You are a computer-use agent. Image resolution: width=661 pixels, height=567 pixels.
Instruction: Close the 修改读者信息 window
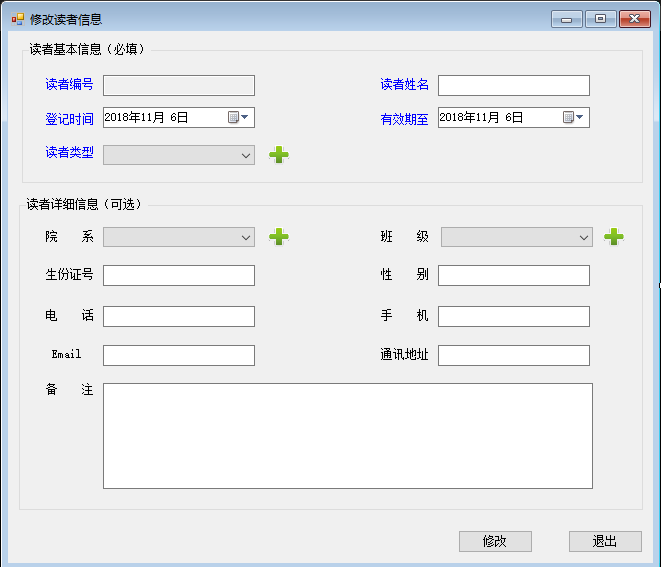pyautogui.click(x=635, y=19)
